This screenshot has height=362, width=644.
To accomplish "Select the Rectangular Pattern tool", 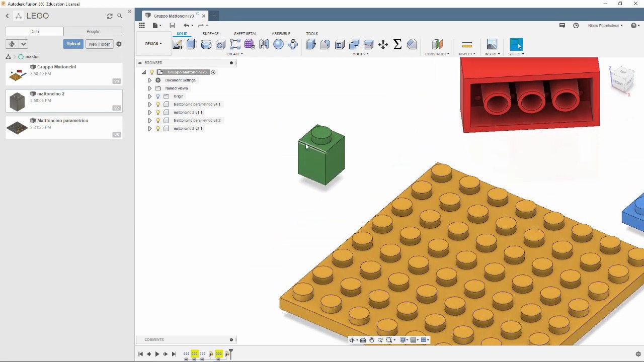I will pos(235,44).
